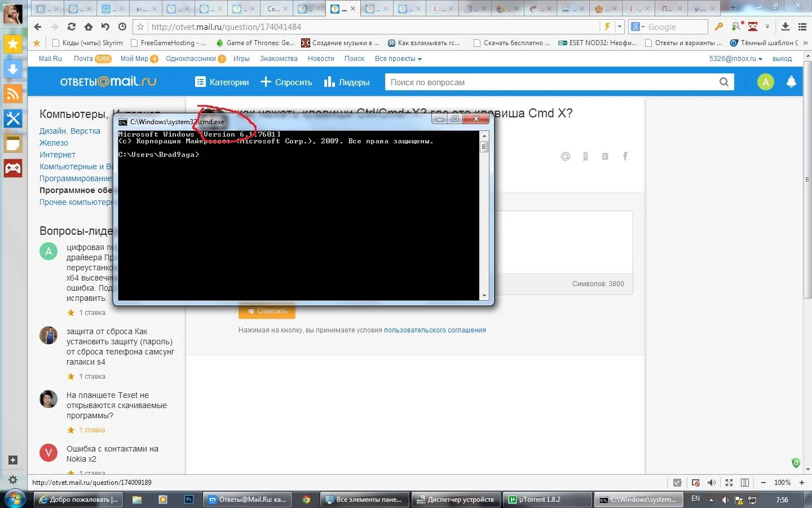Open Новости portal link
The width and height of the screenshot is (812, 508).
321,59
